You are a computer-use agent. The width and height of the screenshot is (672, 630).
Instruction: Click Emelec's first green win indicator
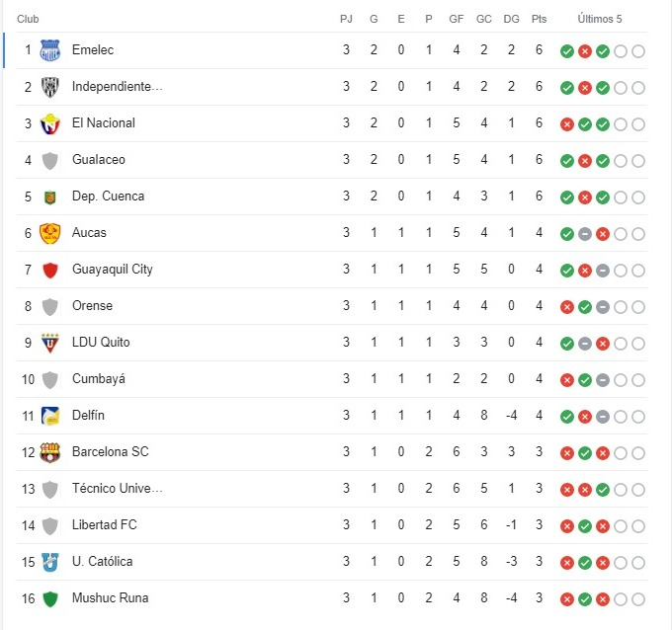(567, 51)
